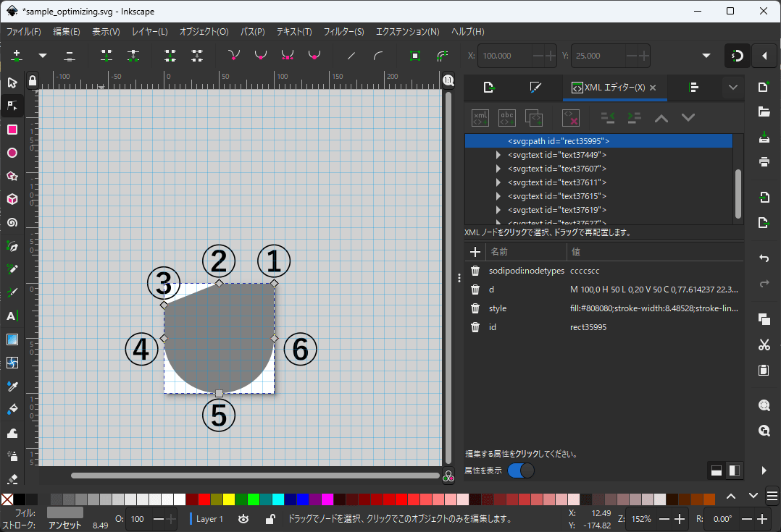Select the Text tool in toolbox

point(12,316)
